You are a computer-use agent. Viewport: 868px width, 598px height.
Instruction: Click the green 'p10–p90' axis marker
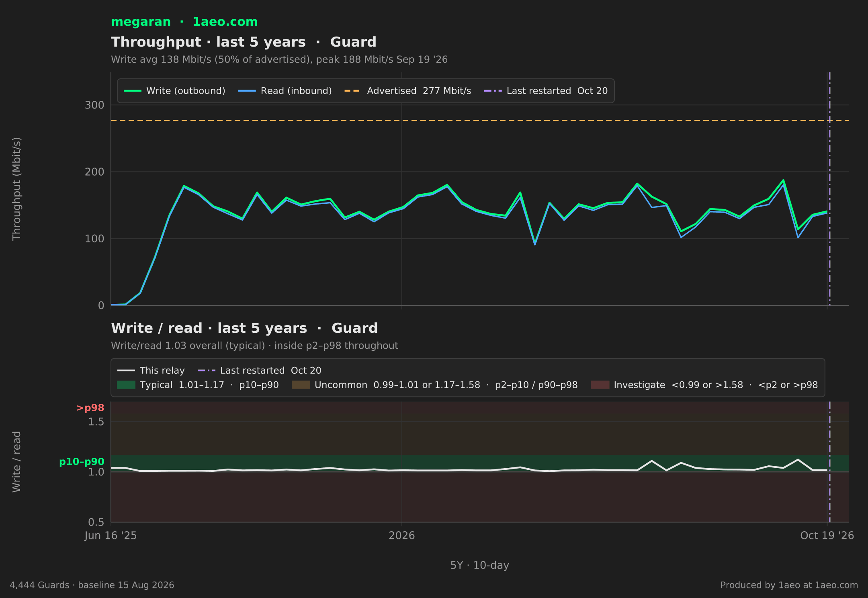click(82, 462)
